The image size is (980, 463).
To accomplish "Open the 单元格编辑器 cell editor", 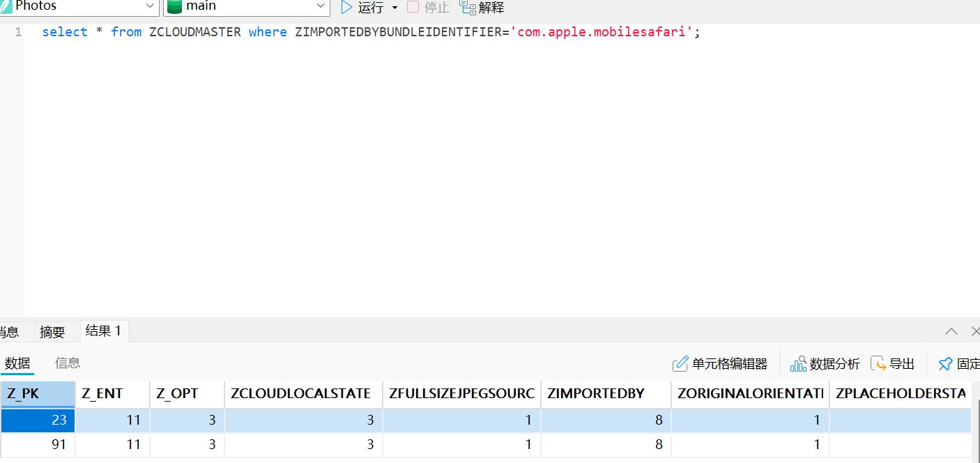I will point(720,364).
